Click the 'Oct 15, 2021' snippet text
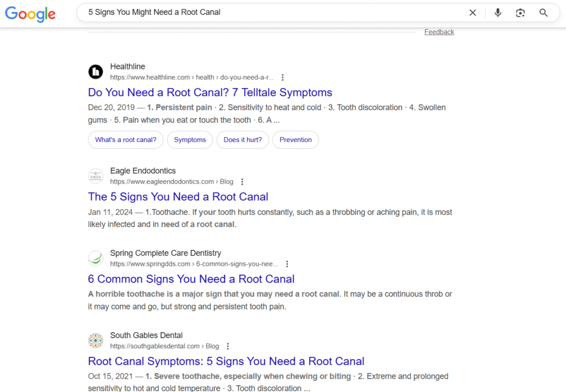Screen dimensions: 566x392 [x=111, y=377]
